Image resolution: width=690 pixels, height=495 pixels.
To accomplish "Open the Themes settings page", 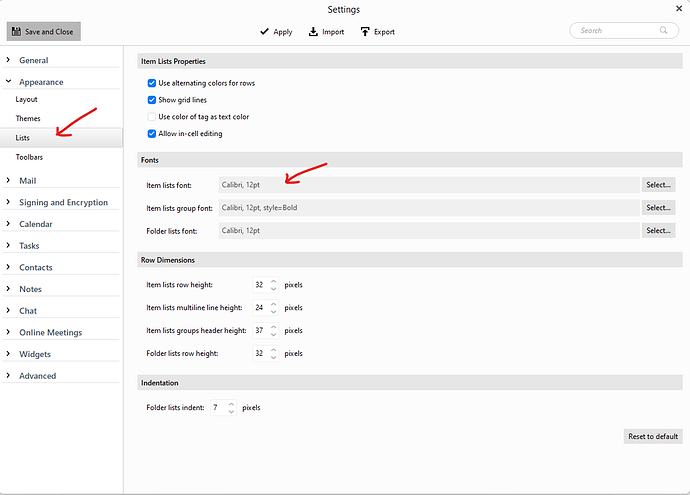I will [x=28, y=118].
